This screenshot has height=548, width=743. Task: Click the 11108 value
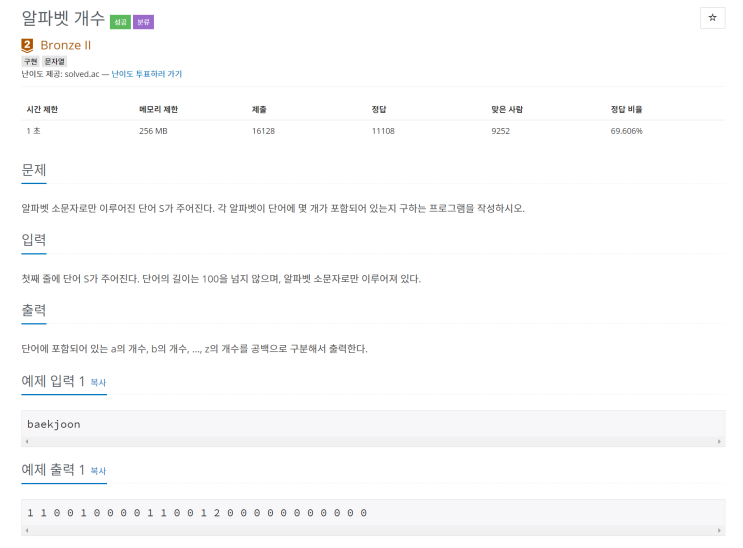[x=383, y=131]
